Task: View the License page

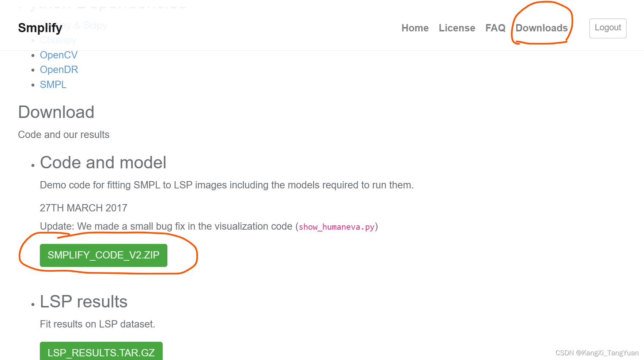Action: [x=457, y=28]
